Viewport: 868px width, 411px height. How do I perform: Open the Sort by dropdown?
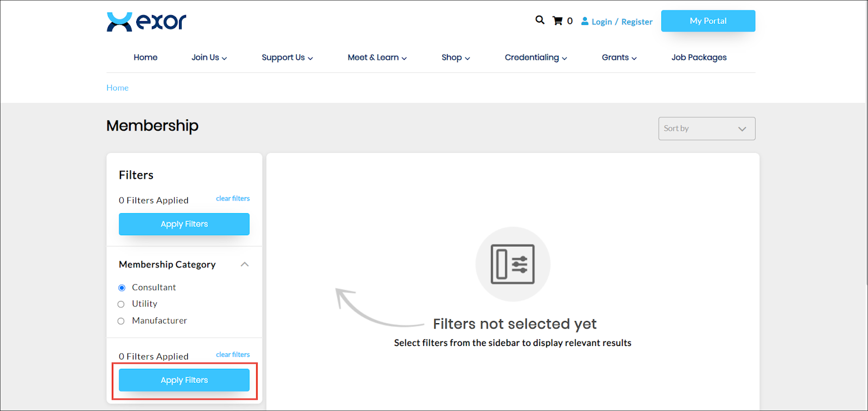(706, 129)
